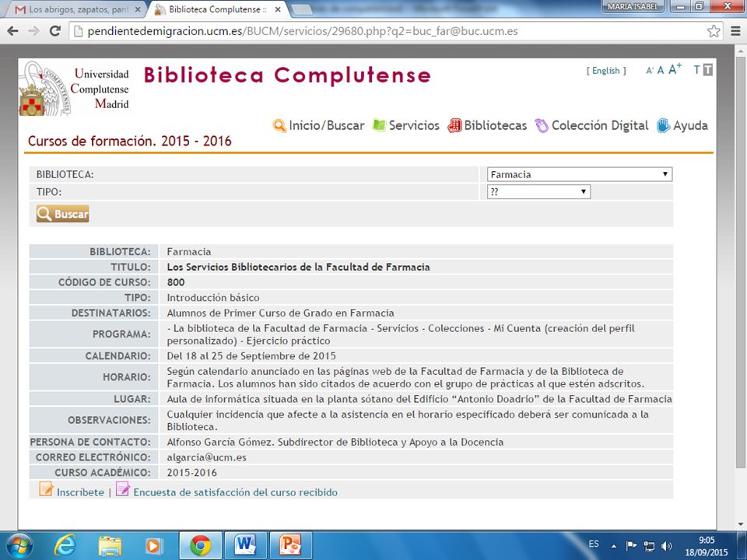The width and height of the screenshot is (747, 560).
Task: Open the clock showing 9:05 18/09/2015
Action: (707, 546)
